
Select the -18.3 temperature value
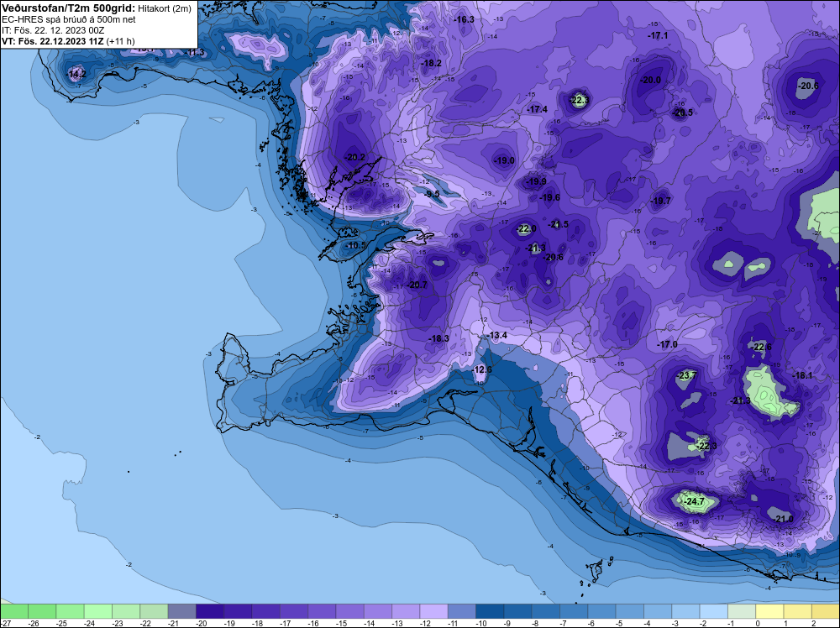[439, 338]
